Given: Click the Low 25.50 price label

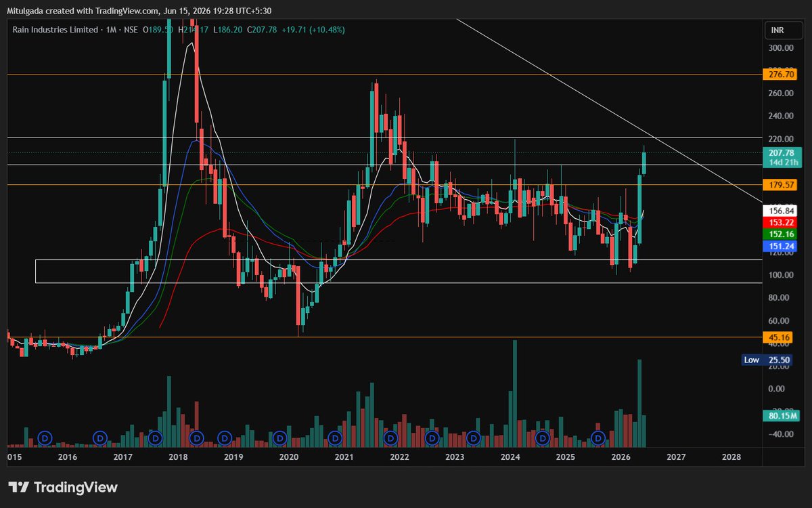Looking at the screenshot, I should tap(767, 360).
